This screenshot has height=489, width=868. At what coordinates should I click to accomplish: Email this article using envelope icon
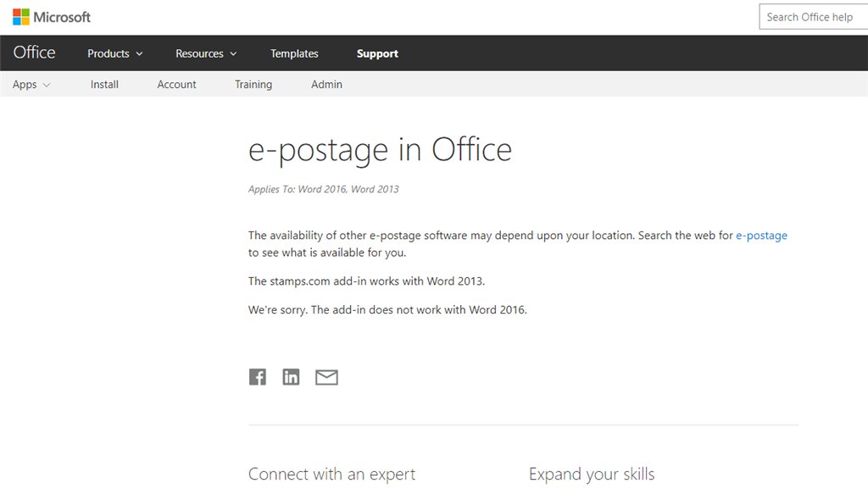tap(326, 377)
